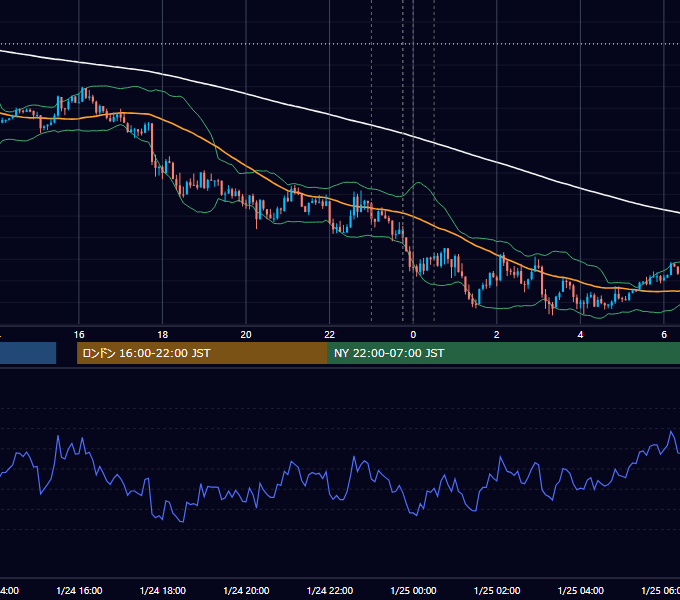Click hour label 0 on price chart axis
The width and height of the screenshot is (680, 600).
coord(413,335)
